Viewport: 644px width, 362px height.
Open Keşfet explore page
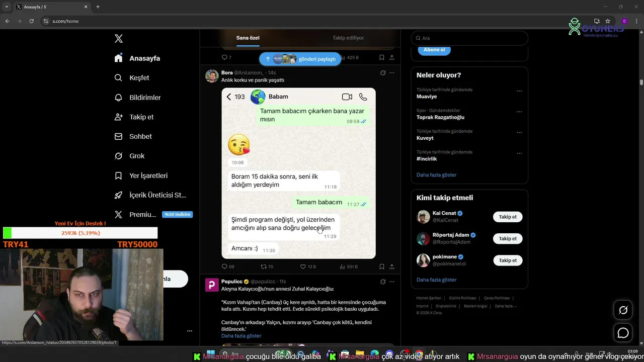[x=132, y=78]
